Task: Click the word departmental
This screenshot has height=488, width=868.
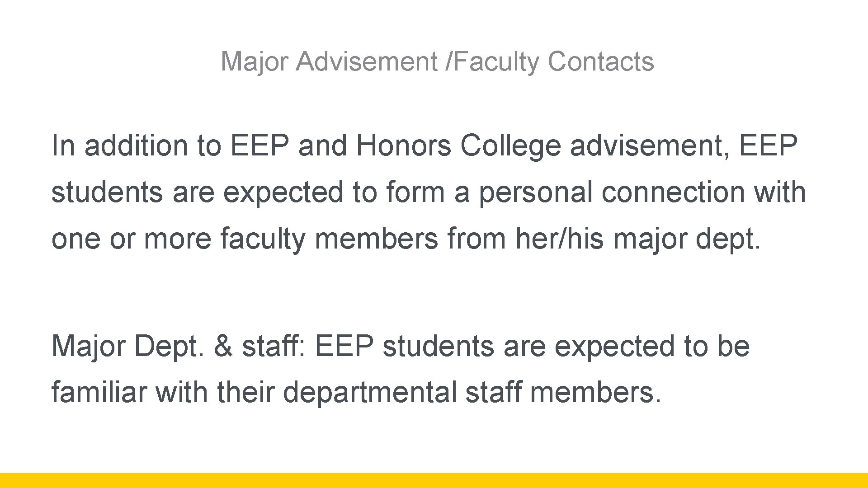Action: coord(370,392)
